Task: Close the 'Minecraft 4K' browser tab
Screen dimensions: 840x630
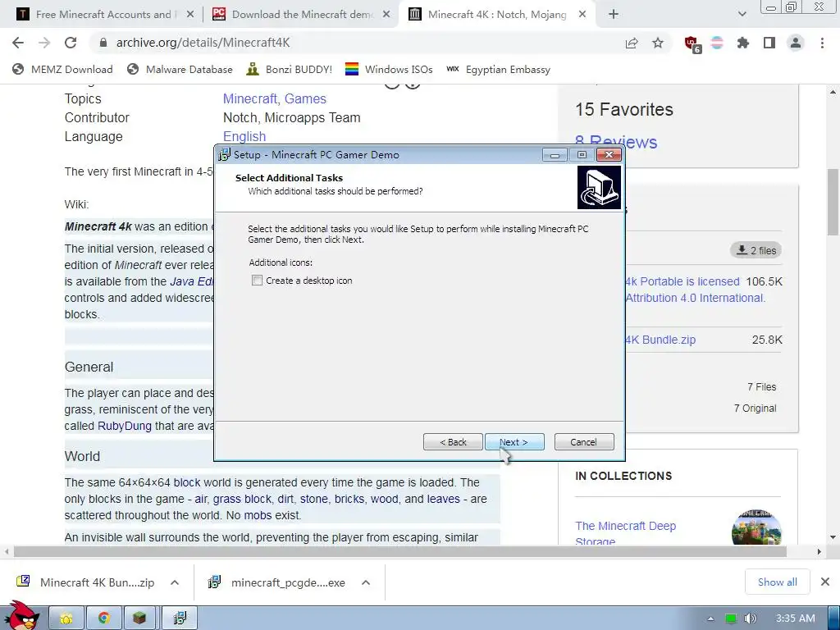Action: [x=582, y=15]
